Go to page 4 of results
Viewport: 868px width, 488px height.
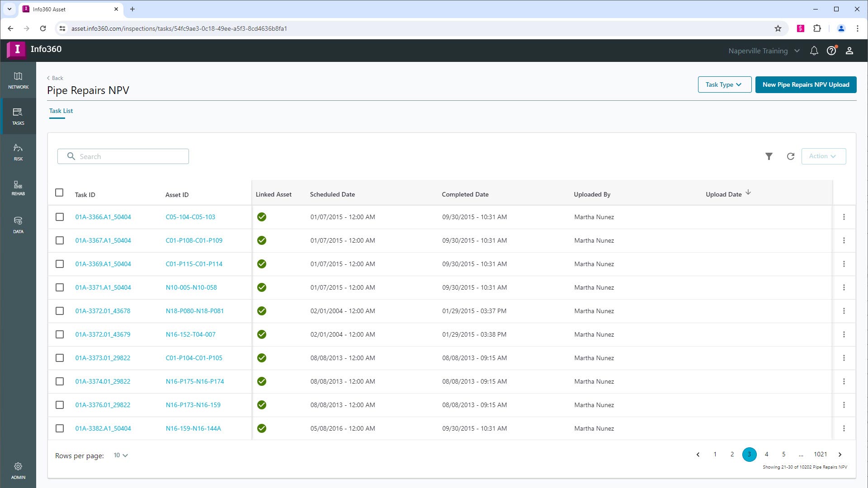766,455
